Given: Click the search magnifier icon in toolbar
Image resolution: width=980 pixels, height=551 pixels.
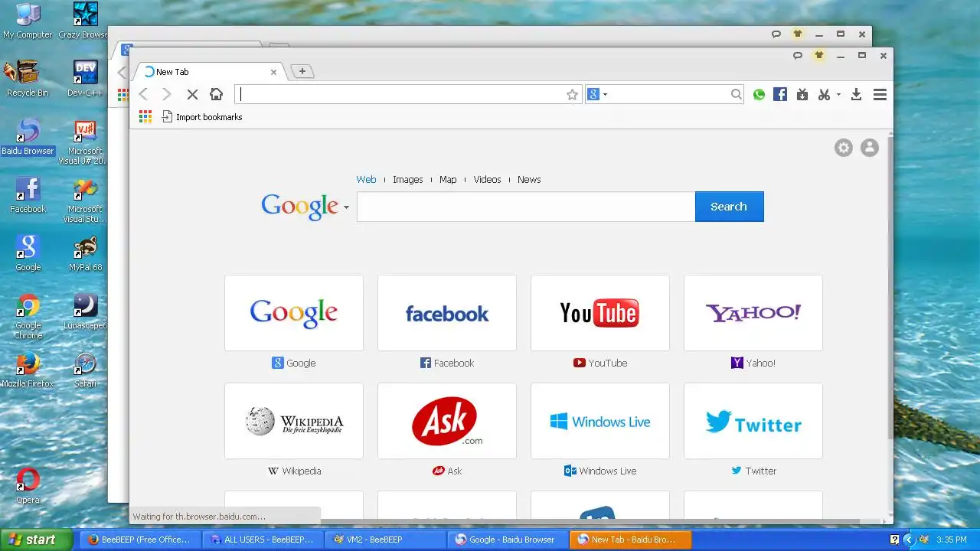Looking at the screenshot, I should pyautogui.click(x=736, y=94).
